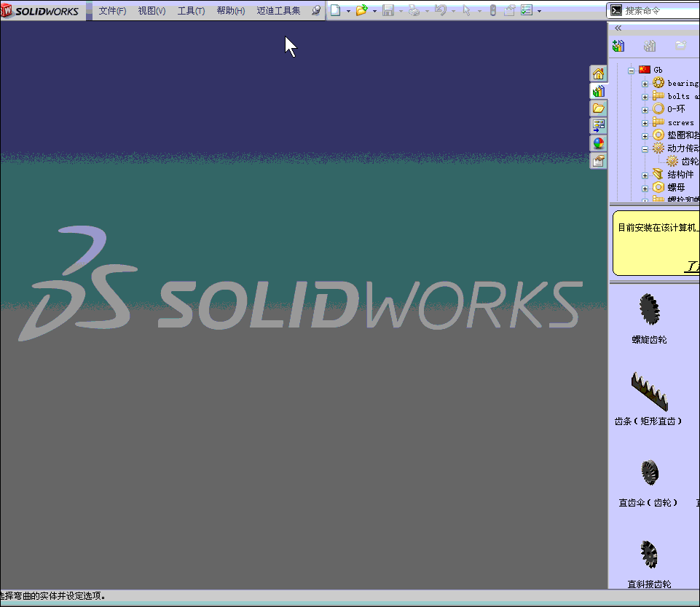Open the New document dropdown arrow
Screen dimensions: 700x607
348,11
